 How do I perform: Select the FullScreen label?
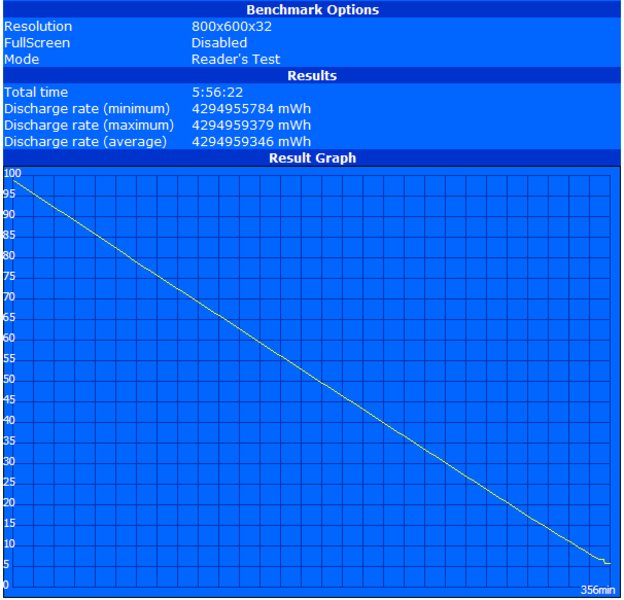pos(37,43)
